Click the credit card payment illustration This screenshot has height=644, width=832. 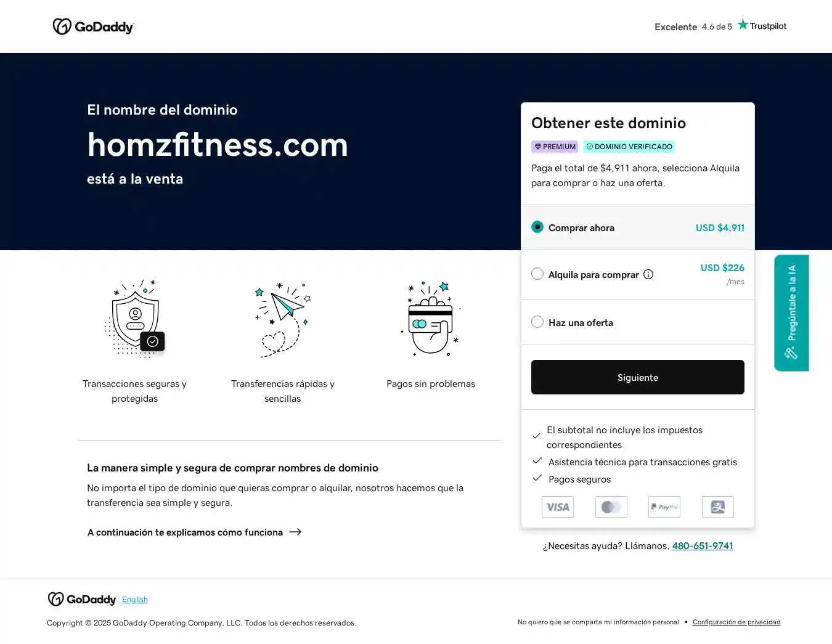431,319
